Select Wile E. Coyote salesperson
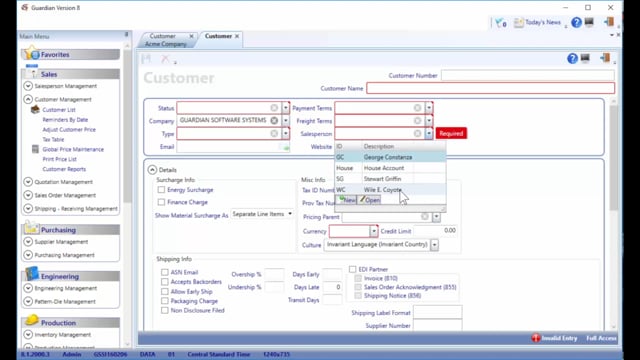The height and width of the screenshot is (360, 640). point(390,190)
